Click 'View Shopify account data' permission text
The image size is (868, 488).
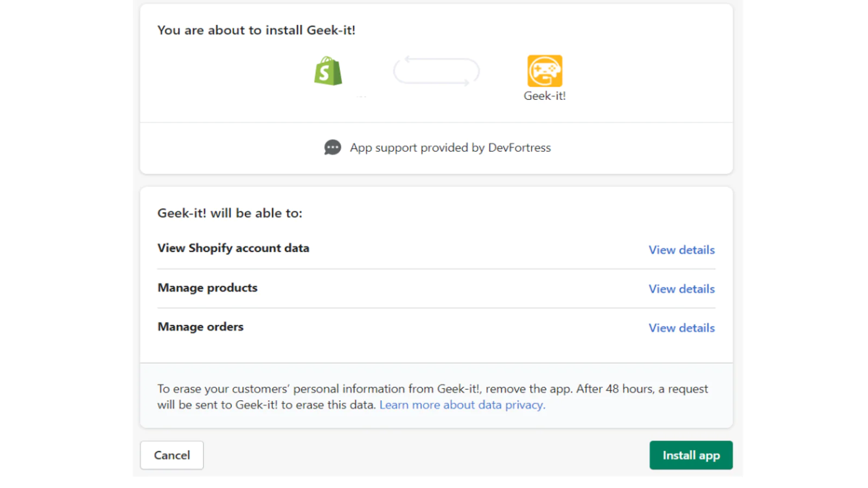tap(233, 248)
